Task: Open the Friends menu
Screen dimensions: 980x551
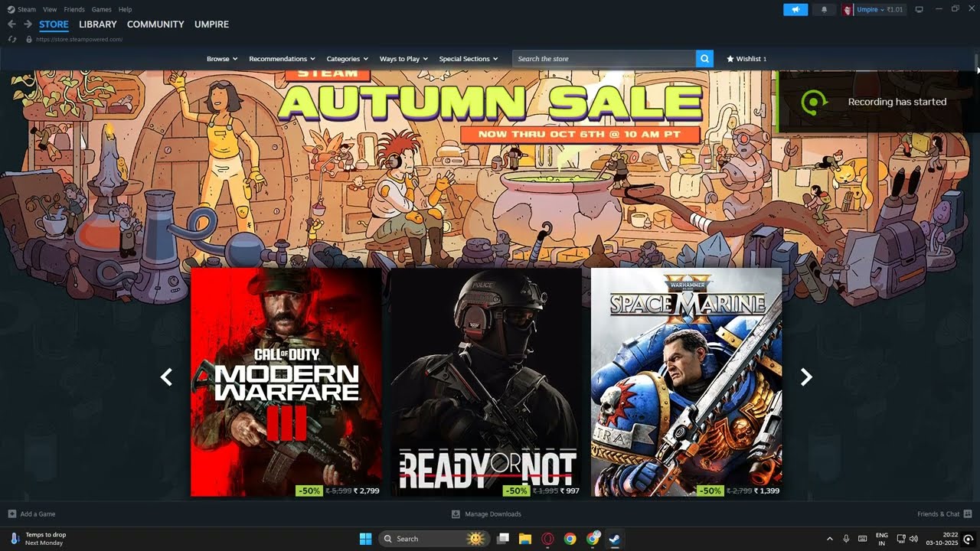Action: (74, 9)
